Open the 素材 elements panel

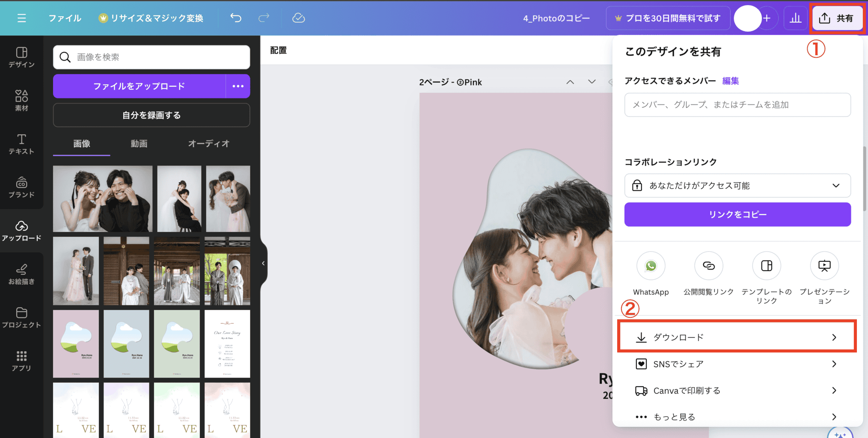coord(21,101)
